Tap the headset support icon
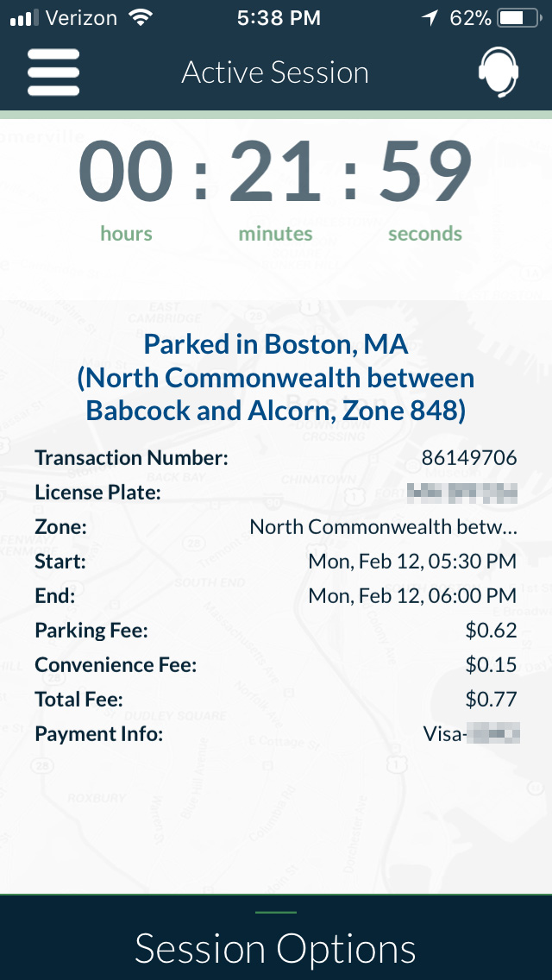Viewport: 552px width, 980px height. (x=499, y=72)
